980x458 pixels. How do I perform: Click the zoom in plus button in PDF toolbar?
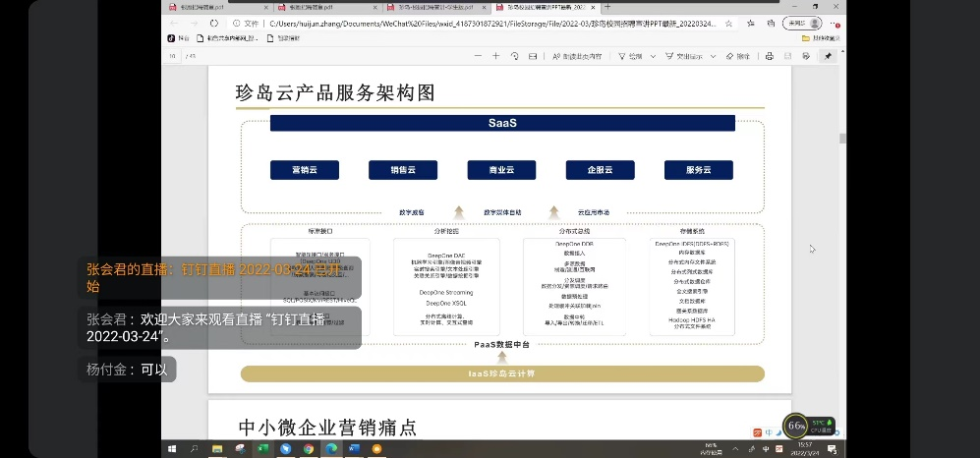497,56
